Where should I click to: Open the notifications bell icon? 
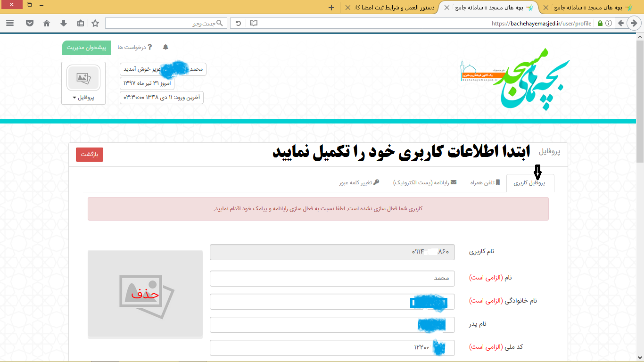coord(165,47)
